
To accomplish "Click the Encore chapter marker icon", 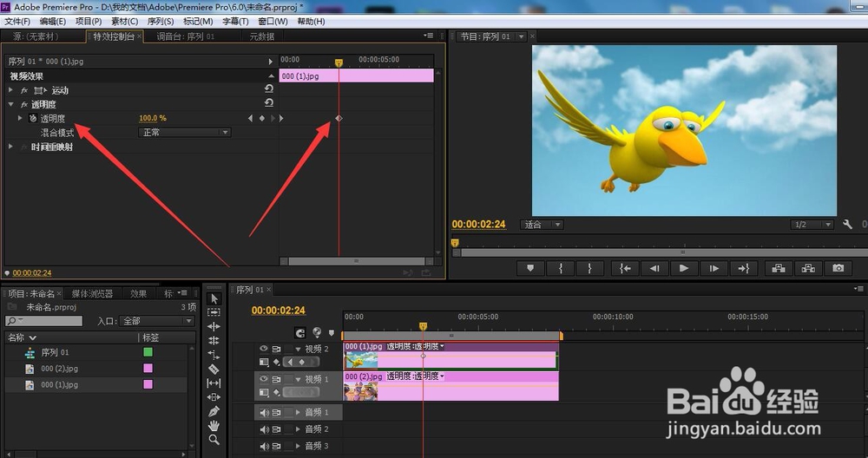I will [317, 332].
